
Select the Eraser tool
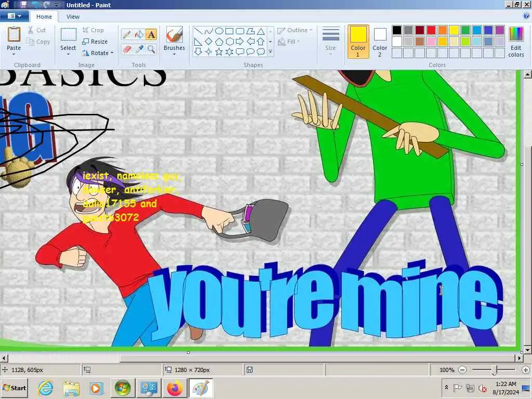pyautogui.click(x=127, y=49)
